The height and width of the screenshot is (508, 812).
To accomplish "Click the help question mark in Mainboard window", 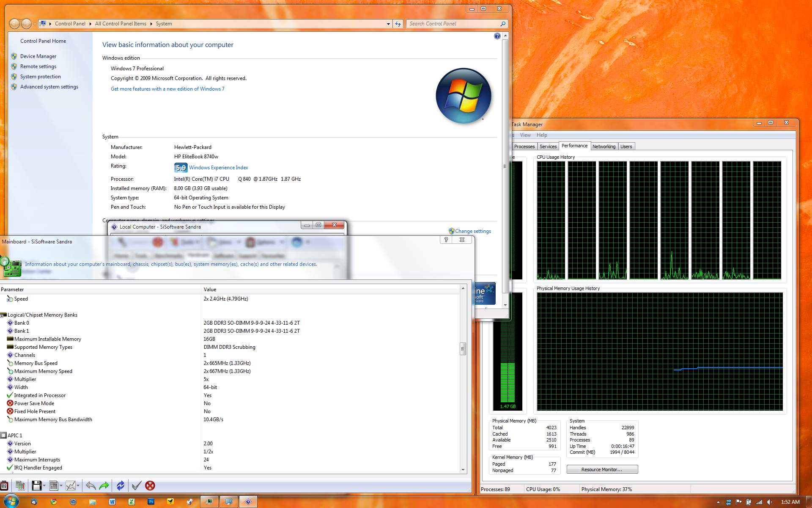I will click(x=446, y=240).
